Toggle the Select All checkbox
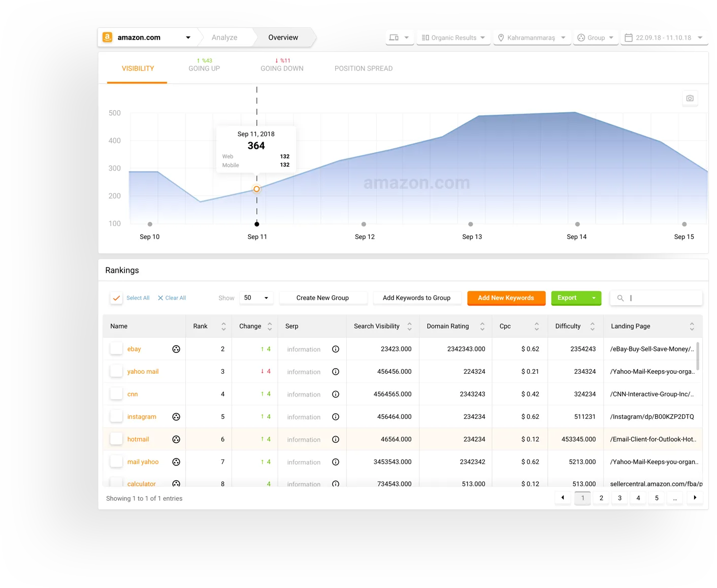The height and width of the screenshot is (588, 717). pyautogui.click(x=116, y=298)
